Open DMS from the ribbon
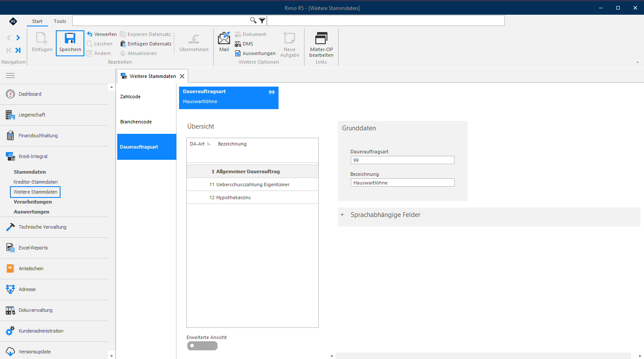The height and width of the screenshot is (359, 644). pos(244,44)
